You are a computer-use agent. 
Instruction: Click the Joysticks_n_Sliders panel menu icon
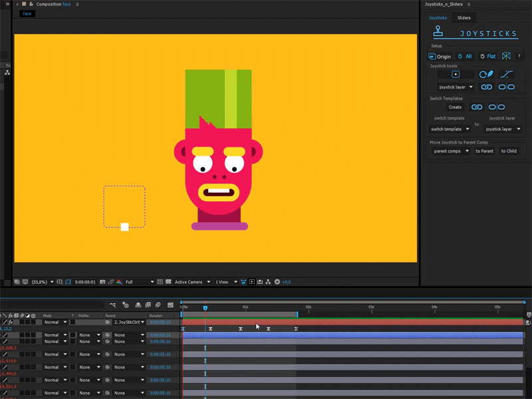tap(468, 5)
